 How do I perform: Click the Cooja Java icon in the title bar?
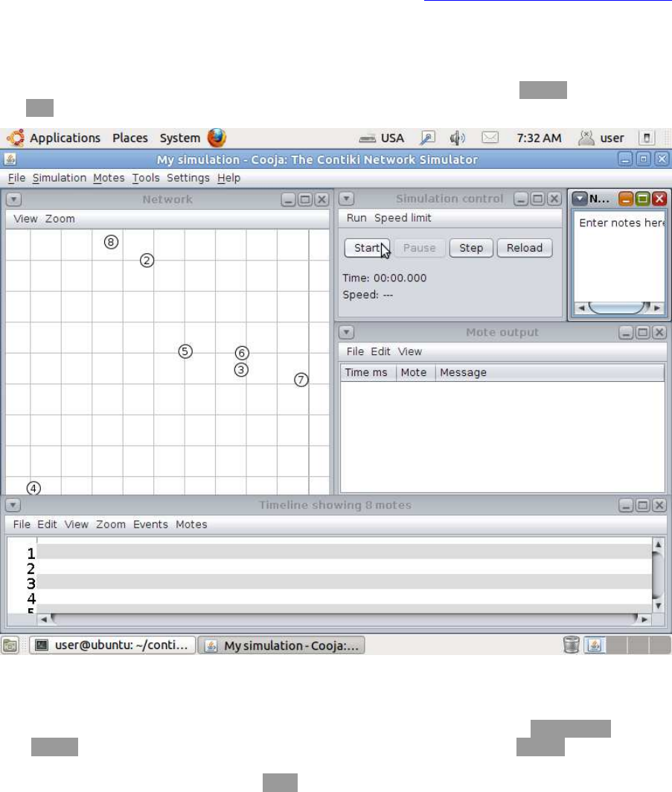click(x=10, y=159)
